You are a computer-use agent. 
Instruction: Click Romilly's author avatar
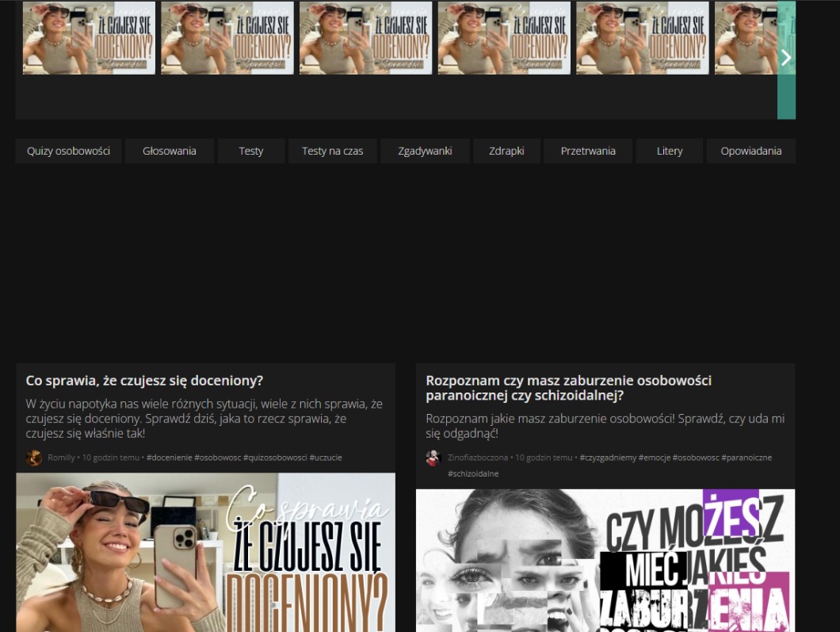[35, 458]
